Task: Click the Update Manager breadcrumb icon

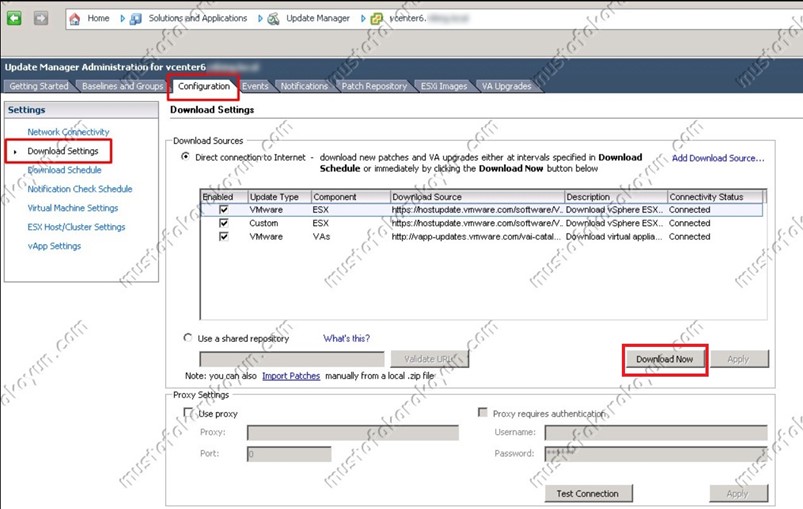Action: tap(274, 18)
